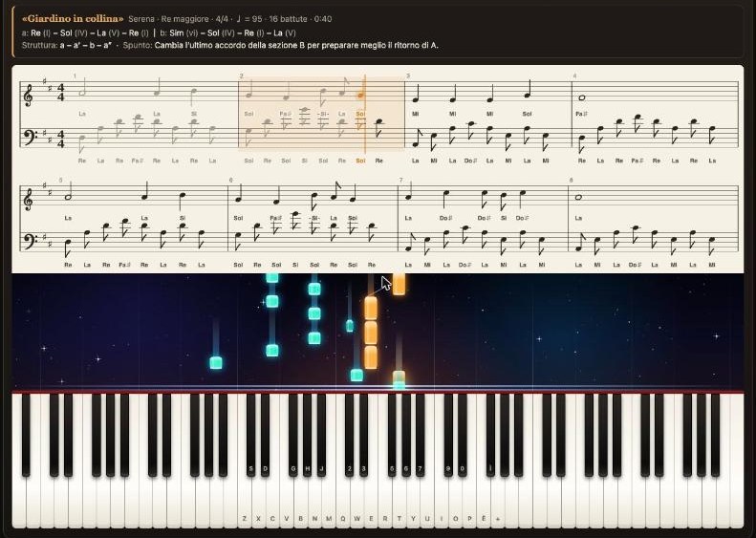Image resolution: width=756 pixels, height=538 pixels.
Task: Click the whole note labeled 'Fa♯' in measure 4
Action: (x=581, y=97)
